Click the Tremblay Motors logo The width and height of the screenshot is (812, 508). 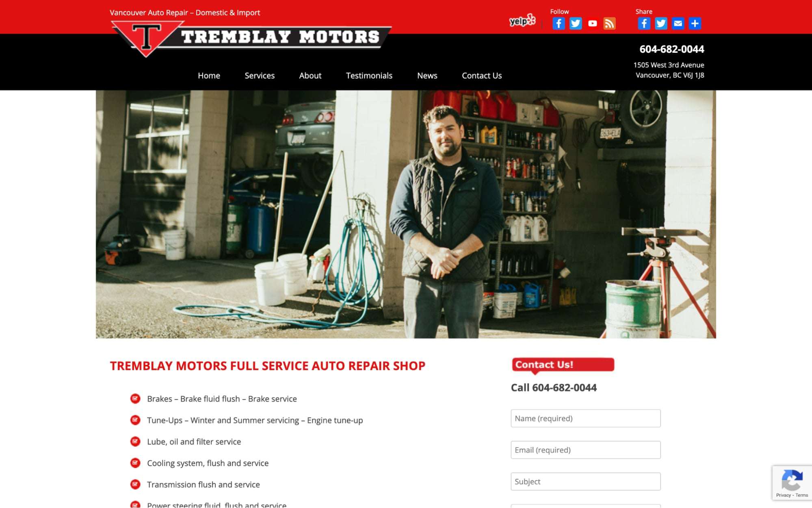point(251,39)
